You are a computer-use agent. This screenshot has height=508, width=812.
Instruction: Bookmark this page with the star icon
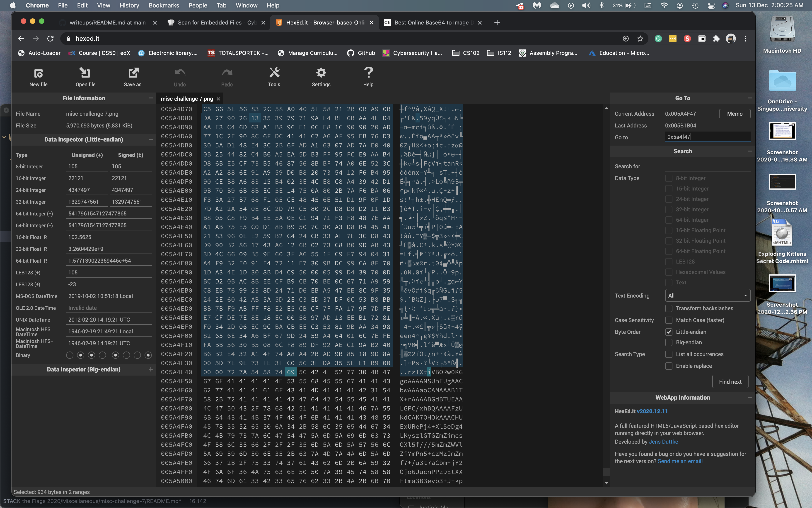[640, 39]
